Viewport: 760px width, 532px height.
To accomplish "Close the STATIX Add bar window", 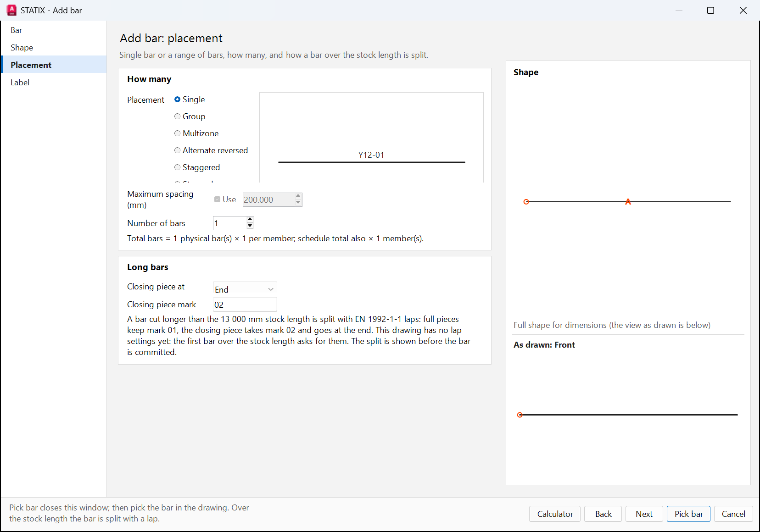I will coord(743,10).
